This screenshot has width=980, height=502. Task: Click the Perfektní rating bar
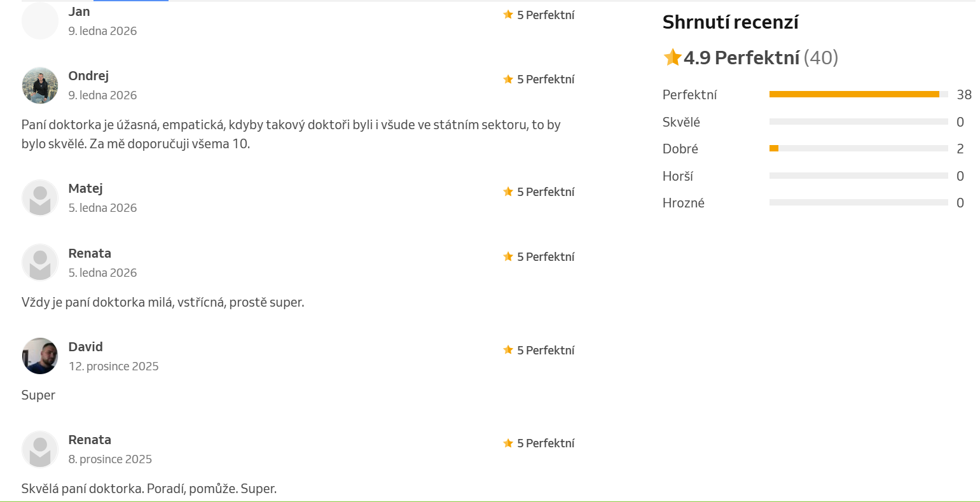click(858, 95)
